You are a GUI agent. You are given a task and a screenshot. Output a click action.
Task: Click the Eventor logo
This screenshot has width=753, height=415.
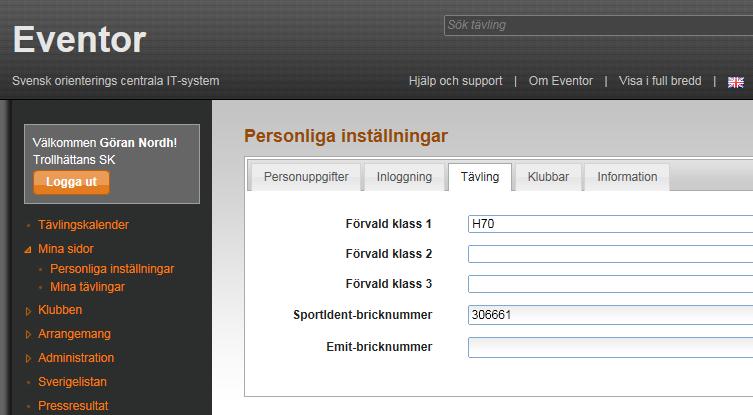(79, 39)
